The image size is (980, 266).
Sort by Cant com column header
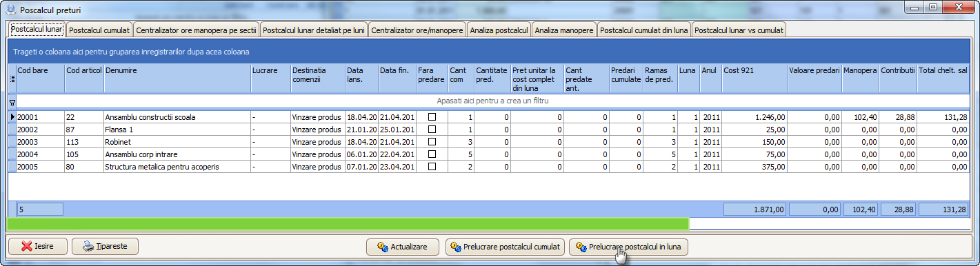click(461, 79)
